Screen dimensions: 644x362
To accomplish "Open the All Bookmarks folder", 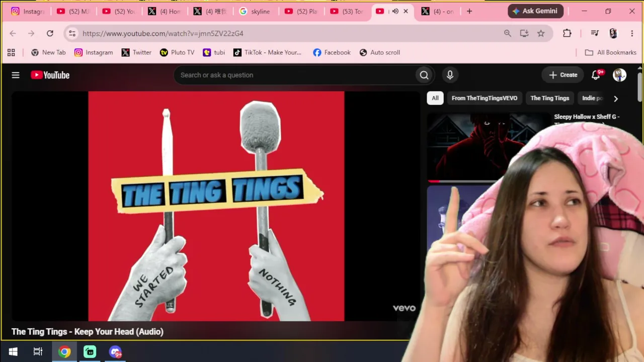I will pos(611,52).
